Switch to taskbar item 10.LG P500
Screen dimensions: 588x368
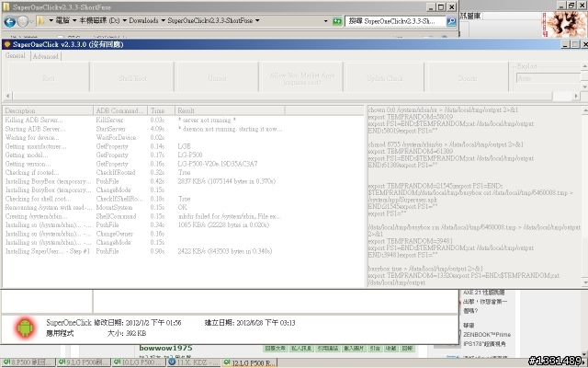pyautogui.click(x=139, y=362)
